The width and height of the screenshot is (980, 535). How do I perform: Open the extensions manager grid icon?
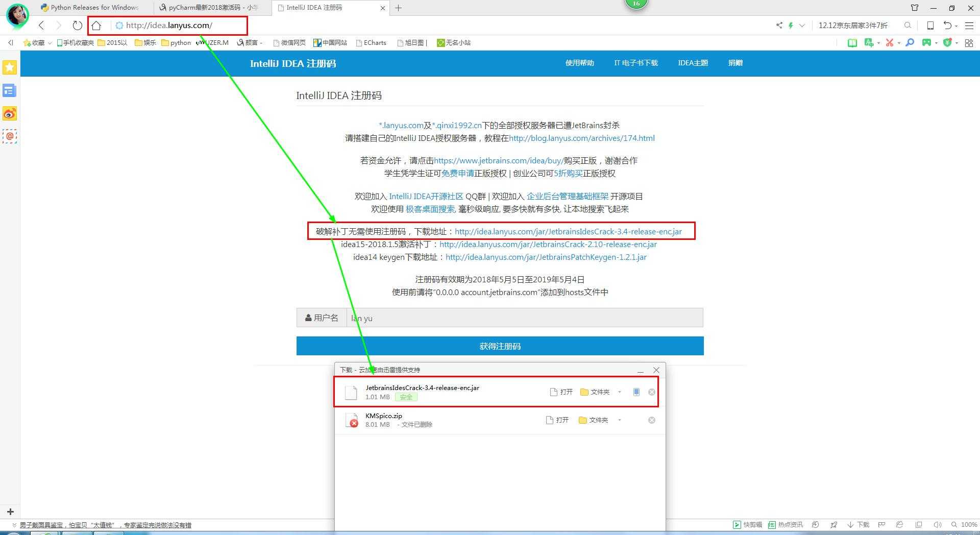[x=969, y=43]
